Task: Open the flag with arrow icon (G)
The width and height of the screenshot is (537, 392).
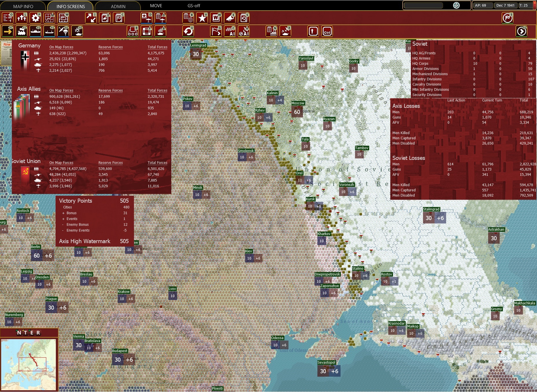Action: pyautogui.click(x=216, y=31)
